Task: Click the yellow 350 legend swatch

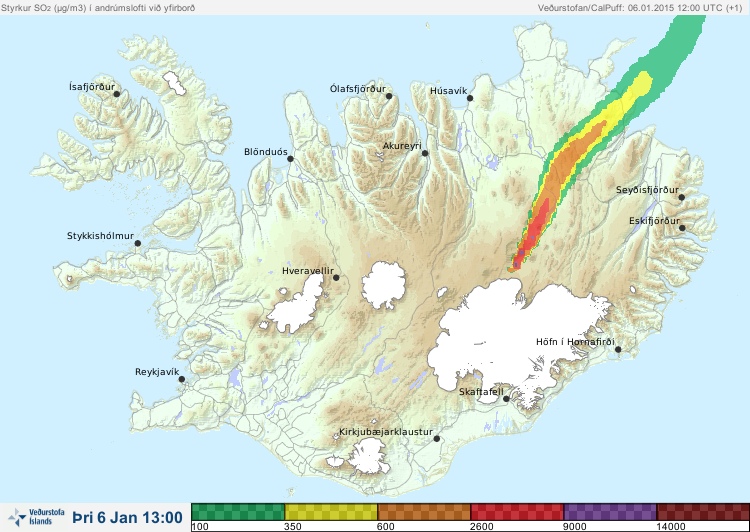Action: (331, 512)
